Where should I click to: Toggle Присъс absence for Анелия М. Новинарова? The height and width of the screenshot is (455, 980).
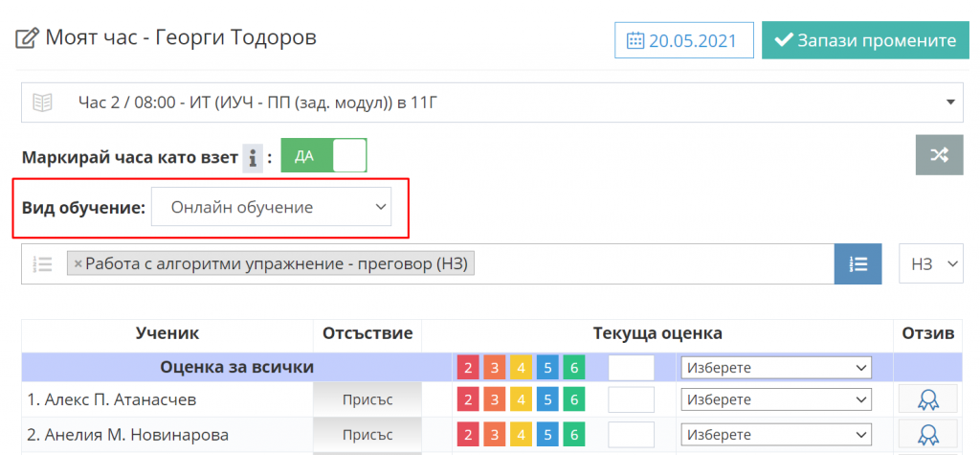tap(367, 435)
